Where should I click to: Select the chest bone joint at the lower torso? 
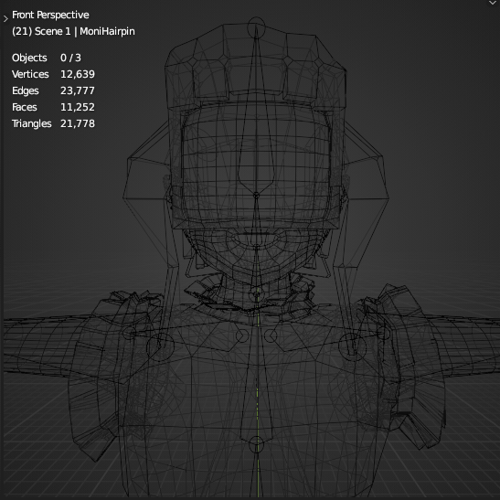[256, 444]
